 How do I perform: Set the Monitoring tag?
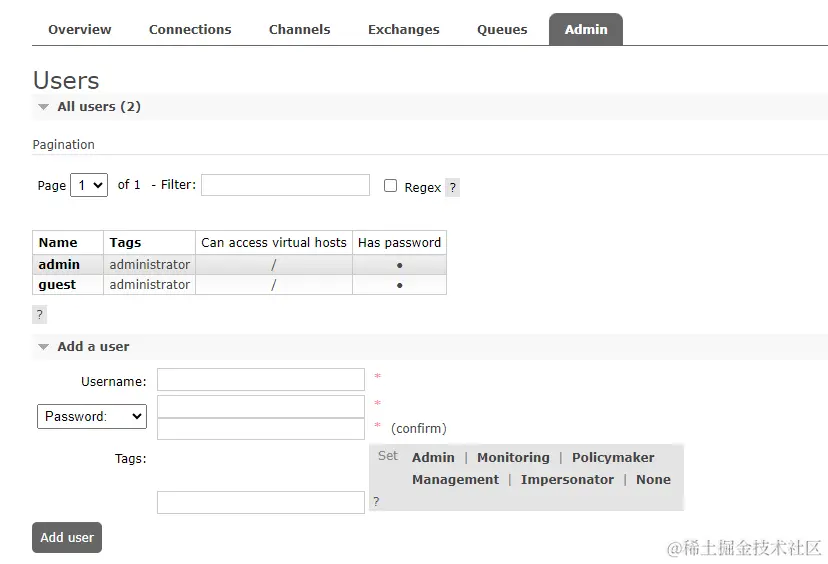click(x=513, y=458)
